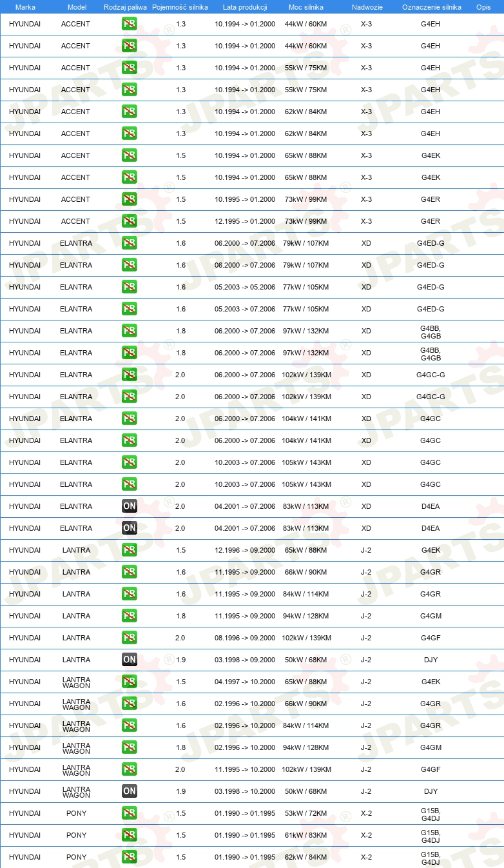Screen dimensions: 504x868
Task: Click the Moc silnika column header
Action: pyautogui.click(x=306, y=7)
